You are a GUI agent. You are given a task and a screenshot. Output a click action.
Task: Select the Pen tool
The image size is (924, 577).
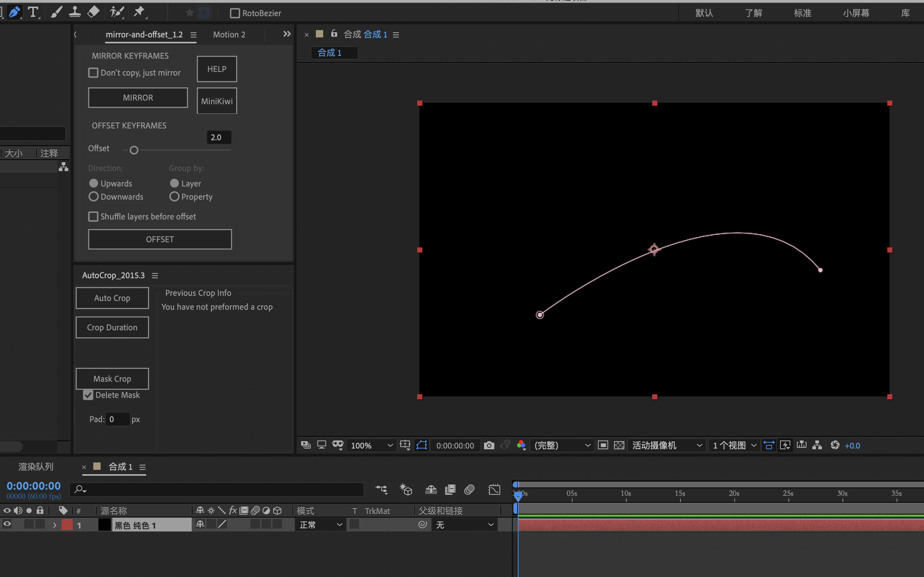[14, 12]
